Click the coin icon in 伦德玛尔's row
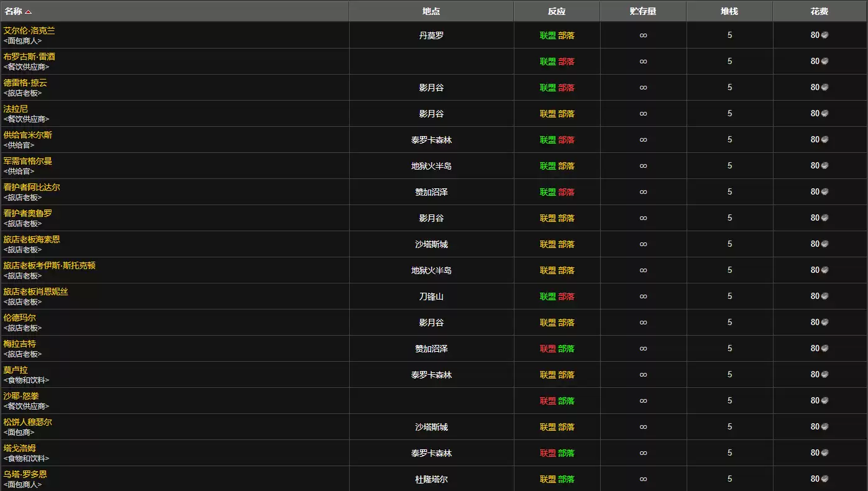868x491 pixels. pyautogui.click(x=826, y=322)
